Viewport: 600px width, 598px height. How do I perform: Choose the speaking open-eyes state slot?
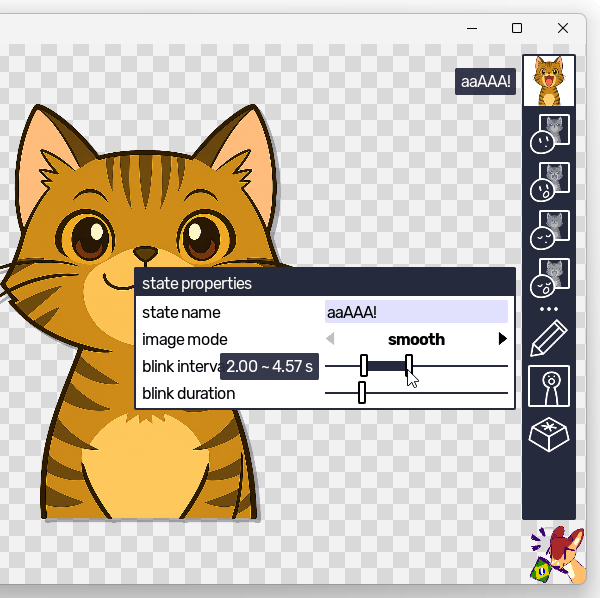pos(549,181)
